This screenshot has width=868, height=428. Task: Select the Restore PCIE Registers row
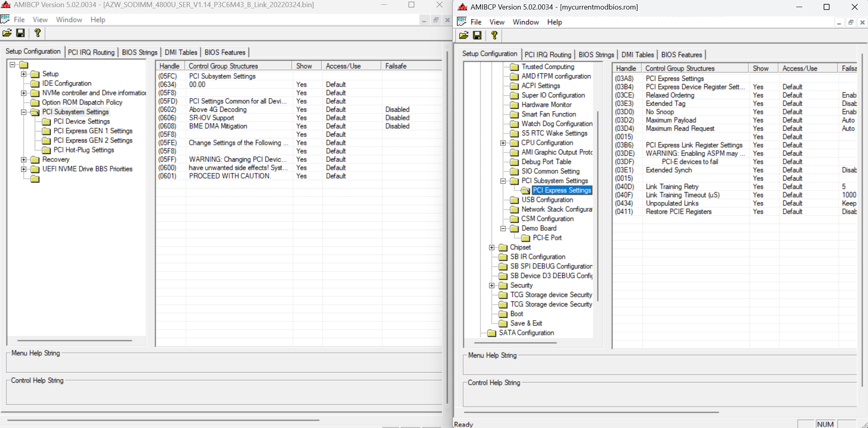(735, 212)
